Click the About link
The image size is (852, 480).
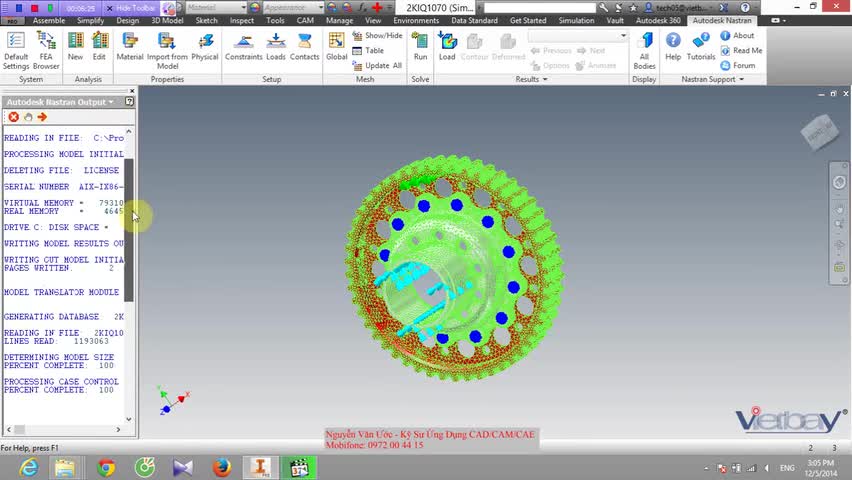[737, 35]
